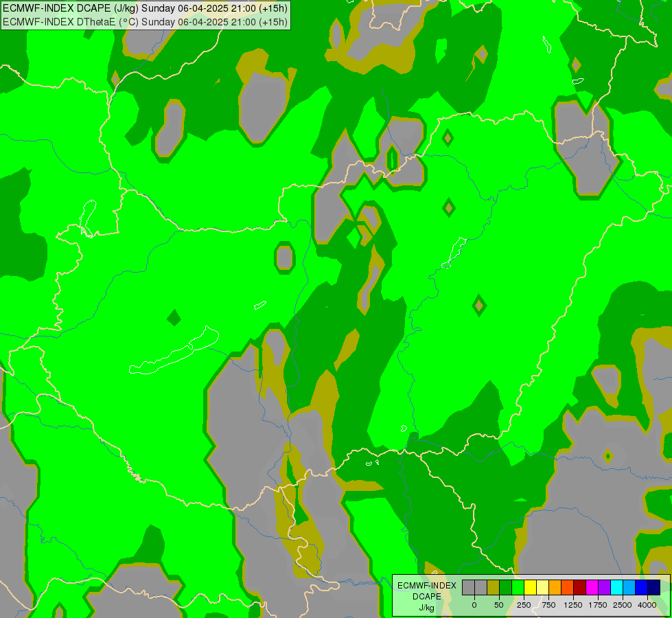Select the cyan legend swatch
The width and height of the screenshot is (672, 618).
tap(616, 588)
